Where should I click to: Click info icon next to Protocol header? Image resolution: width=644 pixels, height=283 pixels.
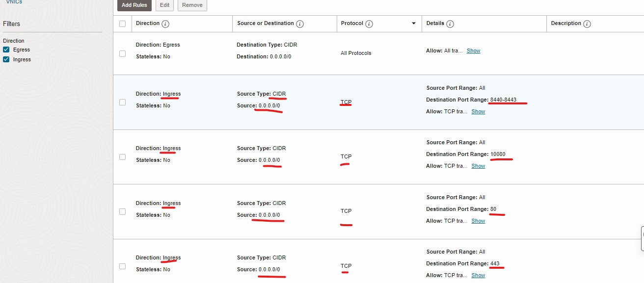[369, 24]
